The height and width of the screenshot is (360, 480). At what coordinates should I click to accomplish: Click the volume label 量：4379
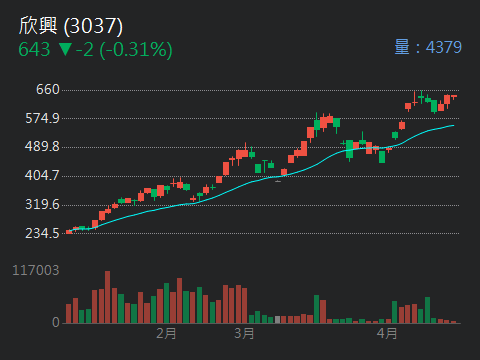[428, 47]
